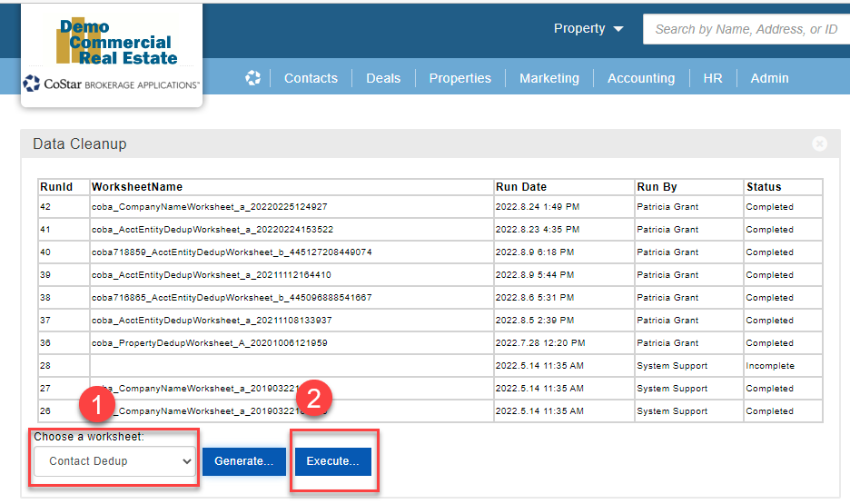
Task: Select the Marketing menu item
Action: (549, 78)
